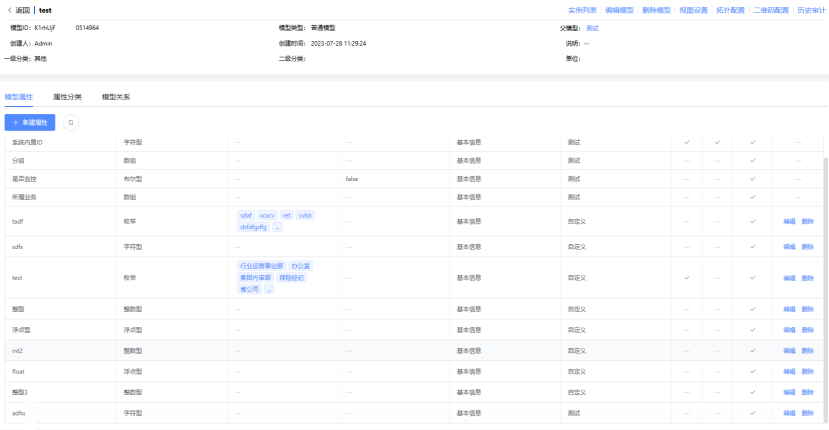Click the 删除模型 link
This screenshot has width=829, height=430.
tap(656, 10)
